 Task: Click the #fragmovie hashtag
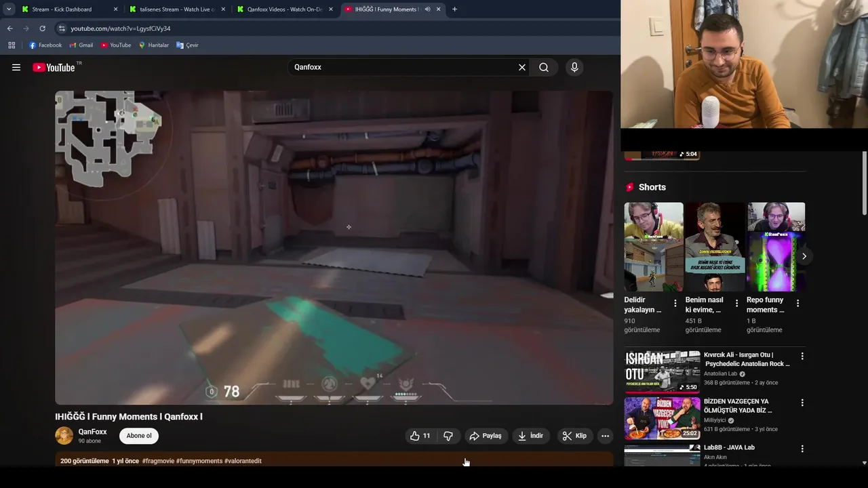click(x=157, y=461)
